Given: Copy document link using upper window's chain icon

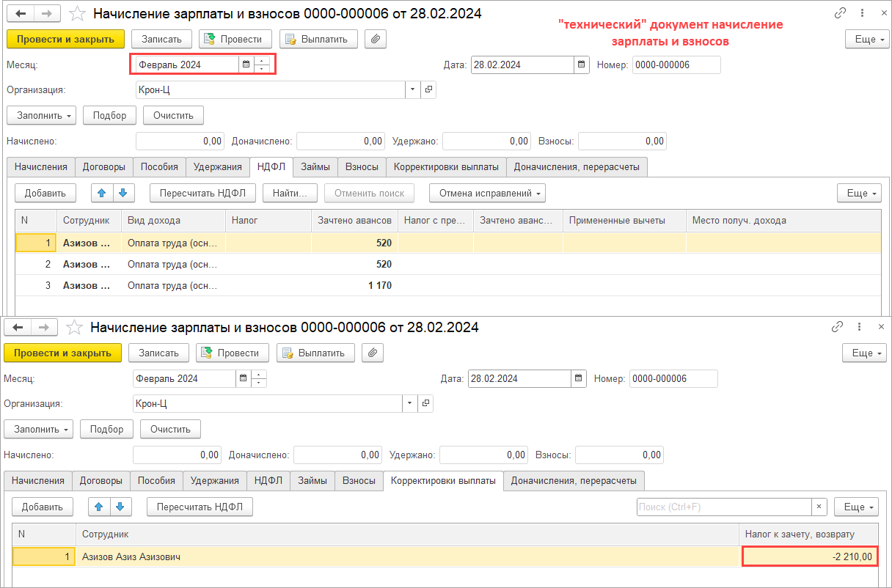Looking at the screenshot, I should tap(839, 14).
